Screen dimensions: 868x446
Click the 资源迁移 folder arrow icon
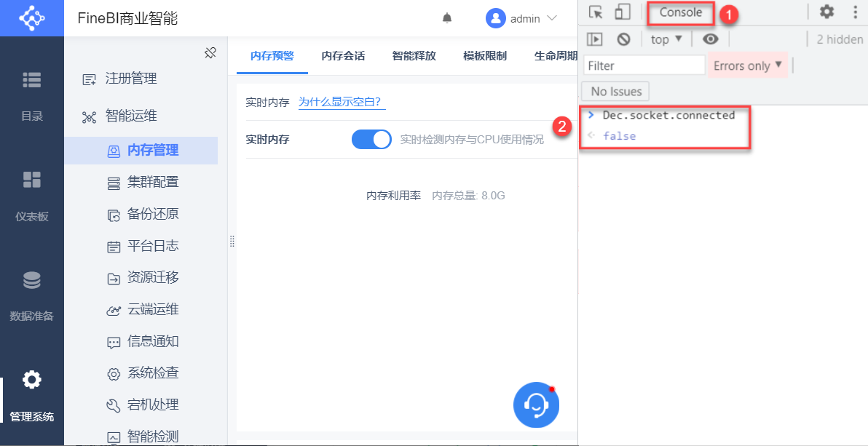[x=114, y=279]
